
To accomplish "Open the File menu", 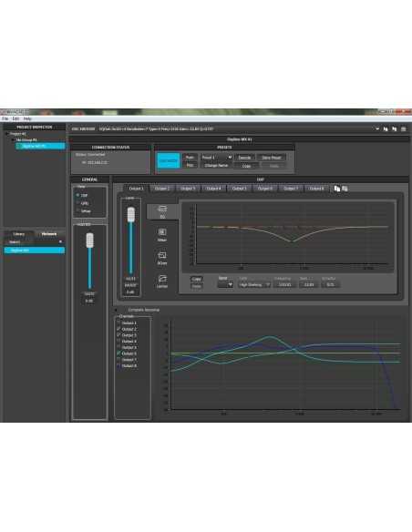I will tap(5, 118).
